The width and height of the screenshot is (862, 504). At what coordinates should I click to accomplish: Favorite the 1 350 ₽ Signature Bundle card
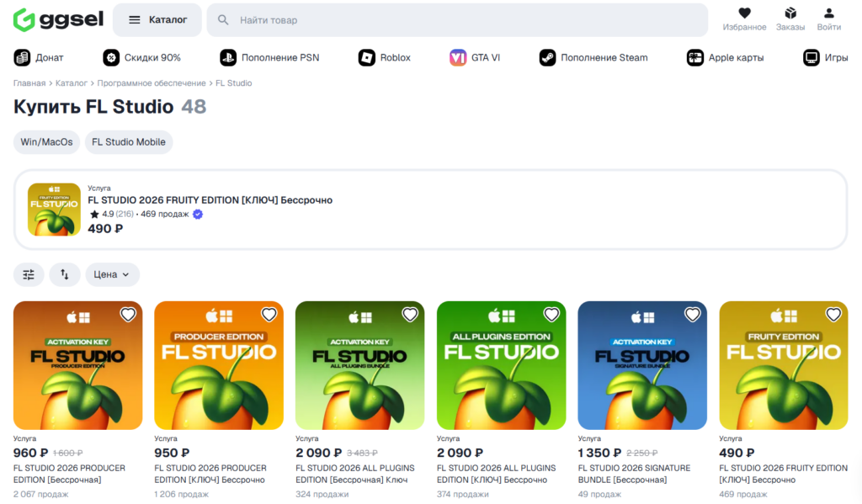click(693, 315)
